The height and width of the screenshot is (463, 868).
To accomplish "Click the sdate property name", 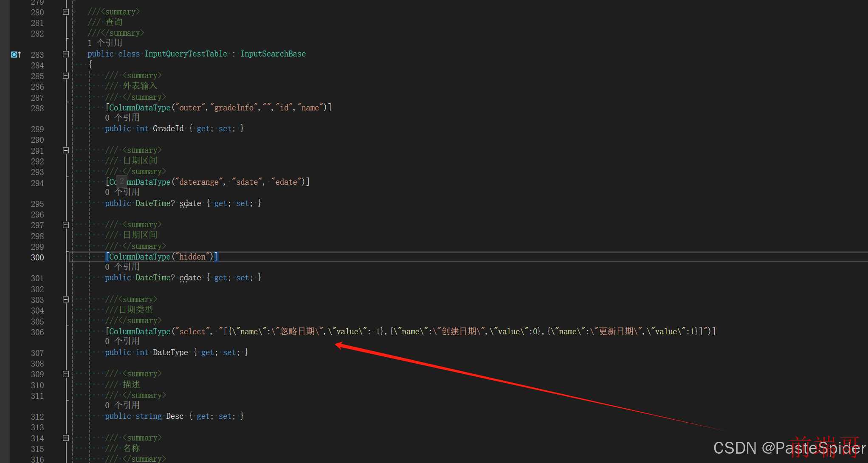I will pos(190,203).
